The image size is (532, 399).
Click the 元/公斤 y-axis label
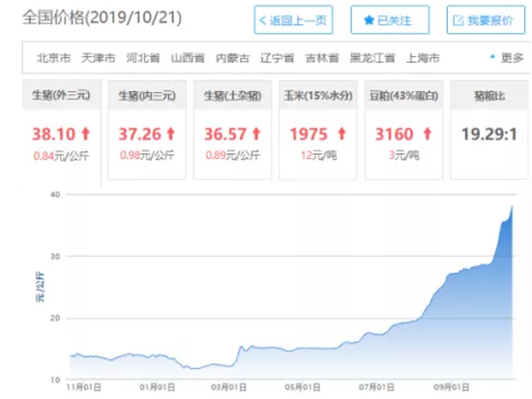(x=40, y=287)
